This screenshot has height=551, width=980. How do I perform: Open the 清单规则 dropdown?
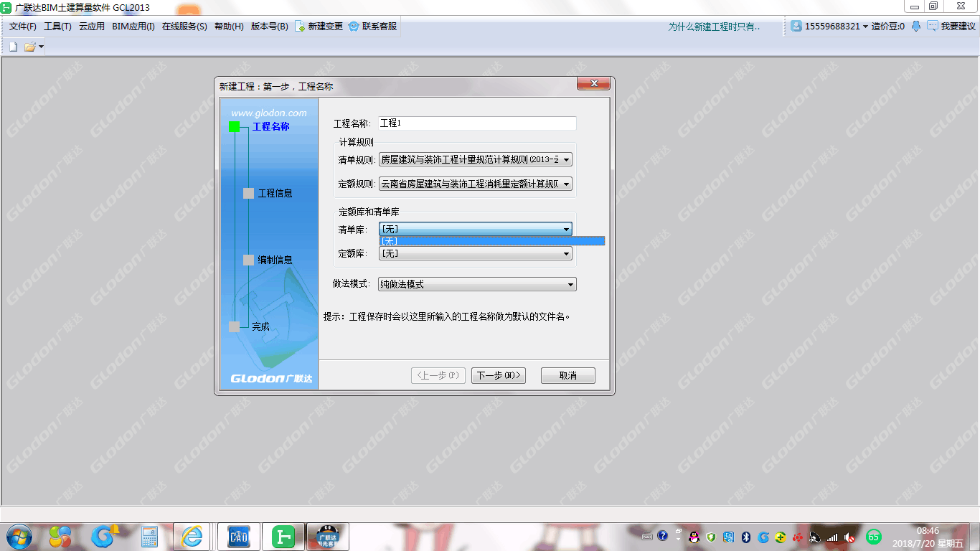tap(476, 159)
